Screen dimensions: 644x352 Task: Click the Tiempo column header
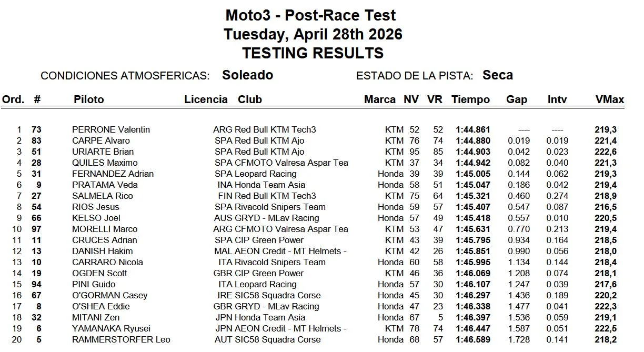(470, 99)
